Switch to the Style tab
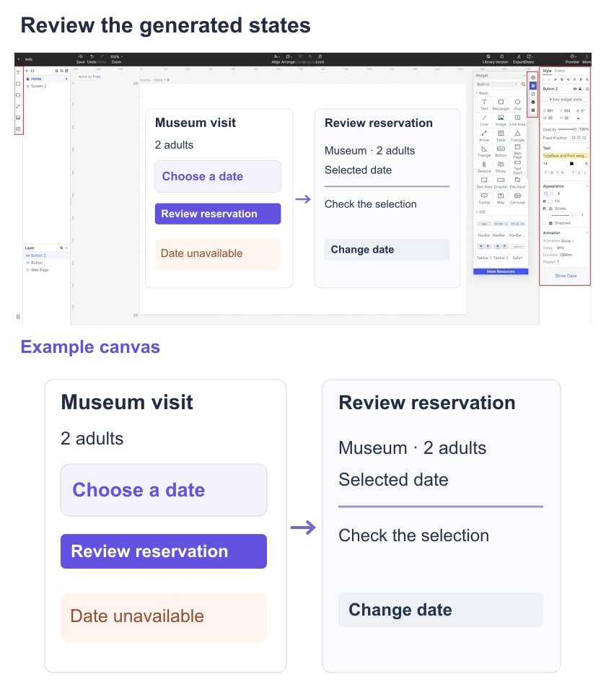 (x=547, y=71)
